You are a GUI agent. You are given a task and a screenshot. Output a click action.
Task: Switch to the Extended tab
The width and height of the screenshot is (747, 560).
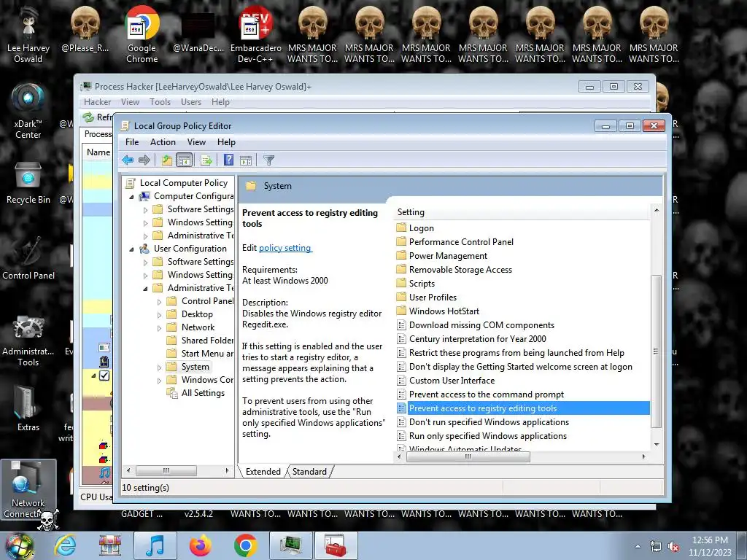coord(263,472)
